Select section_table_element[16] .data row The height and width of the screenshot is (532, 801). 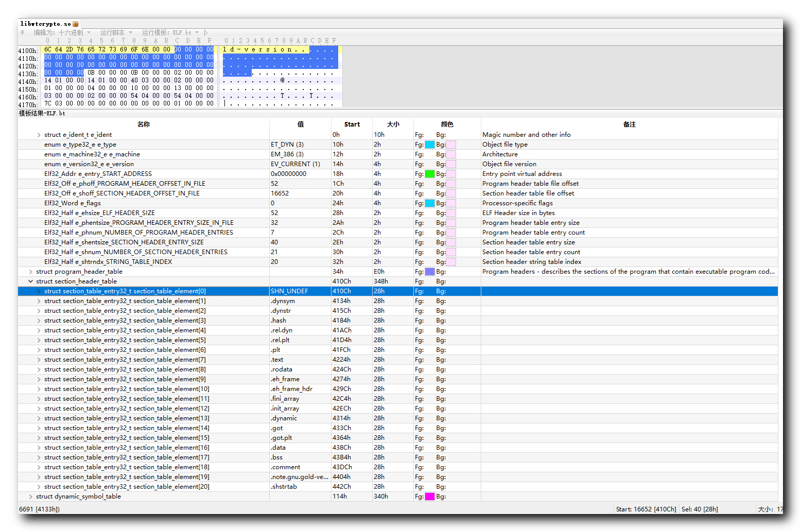[x=398, y=448]
